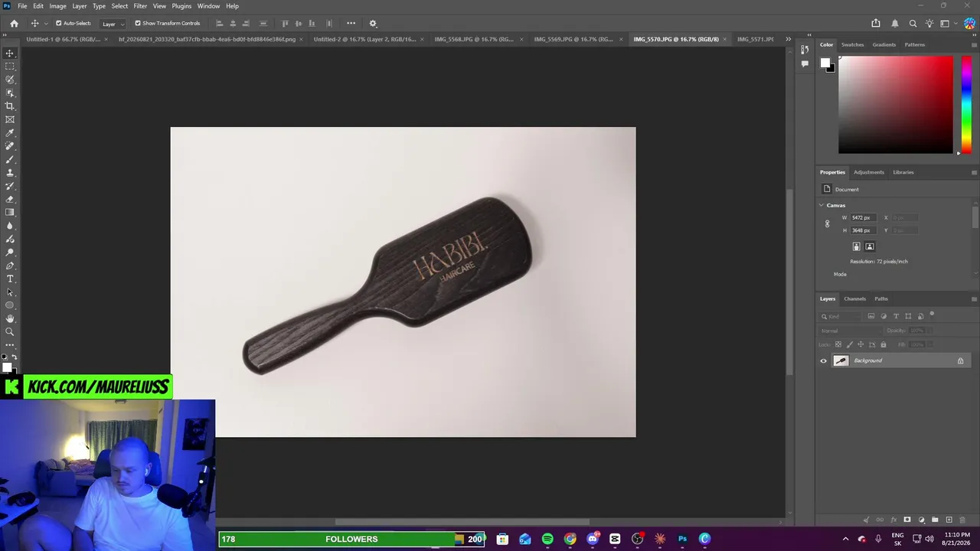The image size is (980, 551).
Task: Show more document tabs overflow arrow
Action: [788, 39]
